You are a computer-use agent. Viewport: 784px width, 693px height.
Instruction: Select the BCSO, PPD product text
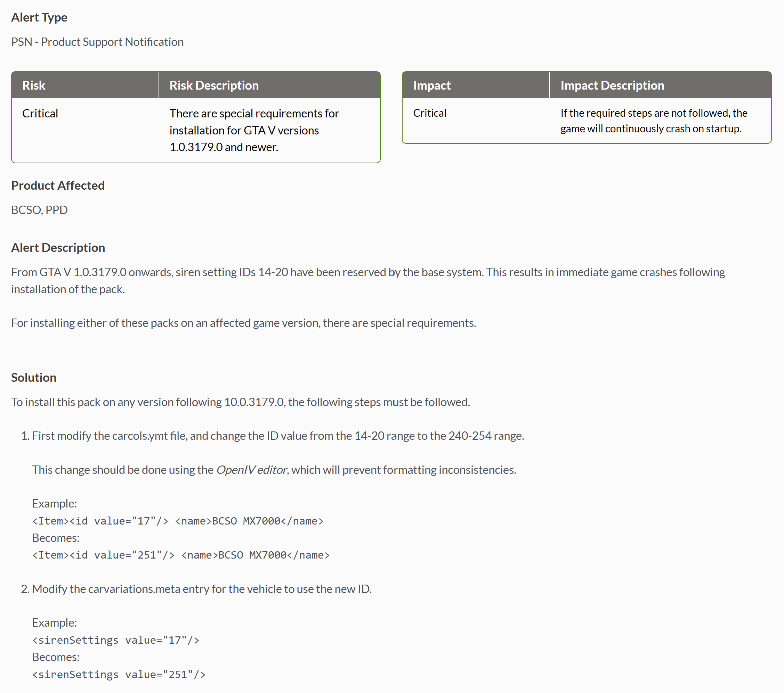click(40, 210)
